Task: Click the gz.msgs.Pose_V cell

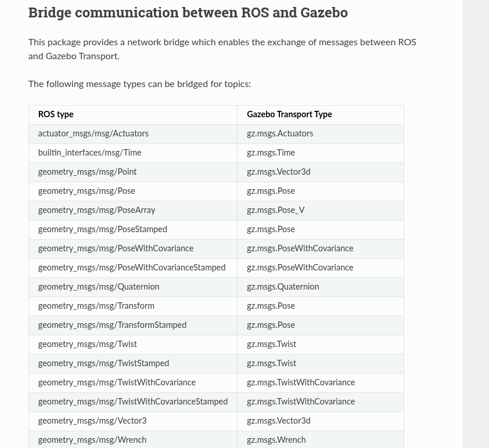Action: (x=275, y=210)
